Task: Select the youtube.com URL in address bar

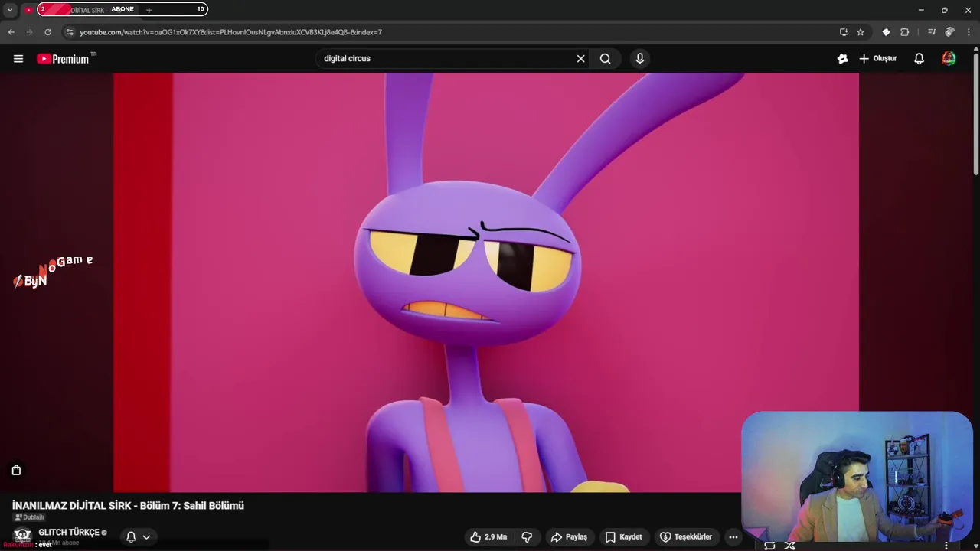Action: (x=231, y=32)
